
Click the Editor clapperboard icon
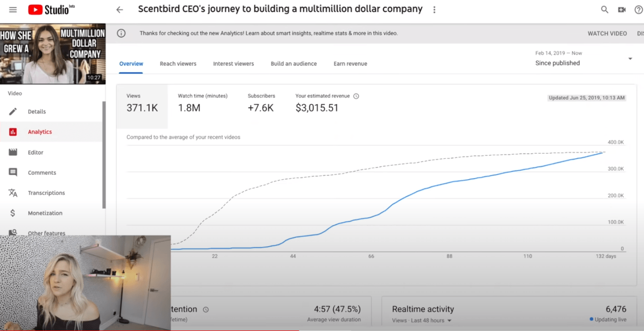click(13, 152)
